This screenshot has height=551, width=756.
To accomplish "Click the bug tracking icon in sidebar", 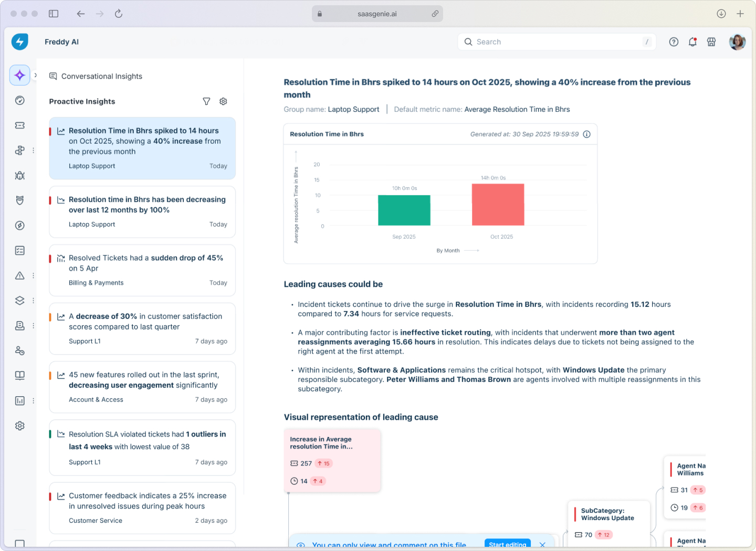I will [19, 175].
